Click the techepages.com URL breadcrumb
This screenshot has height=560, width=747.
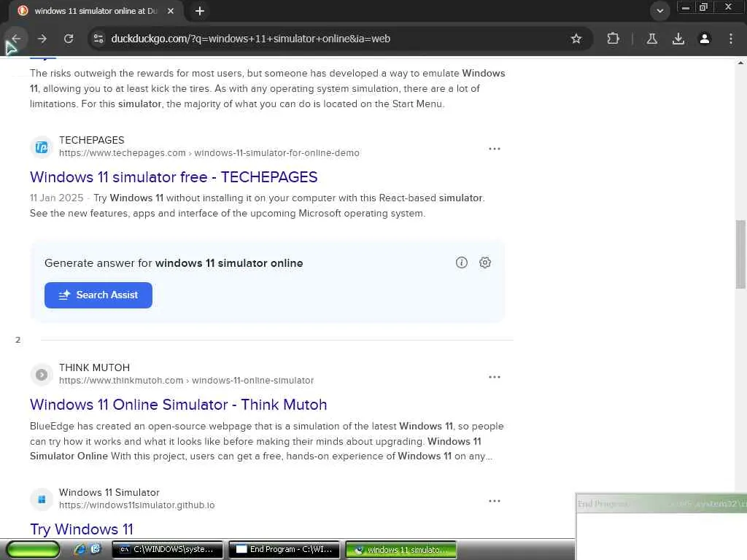[209, 153]
